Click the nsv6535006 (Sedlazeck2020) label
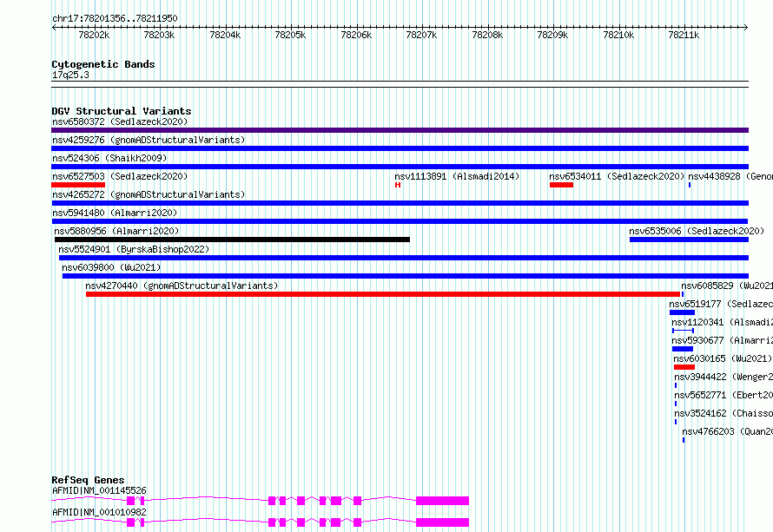 [697, 231]
